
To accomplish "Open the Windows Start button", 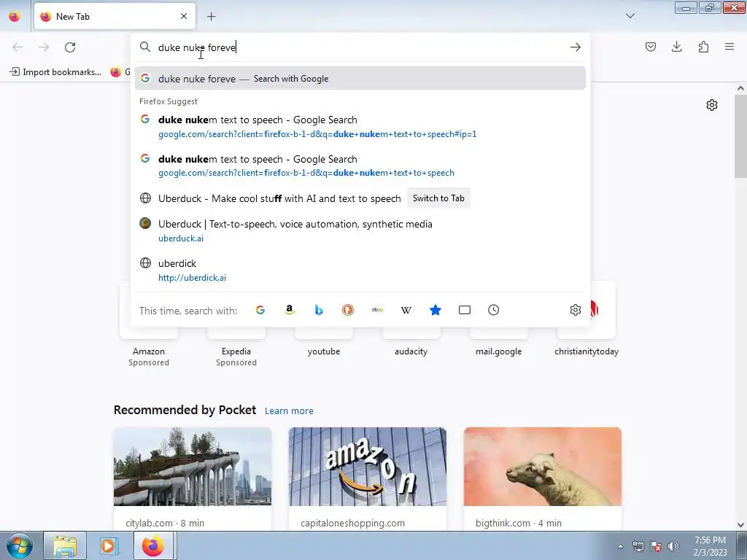I will [x=19, y=546].
